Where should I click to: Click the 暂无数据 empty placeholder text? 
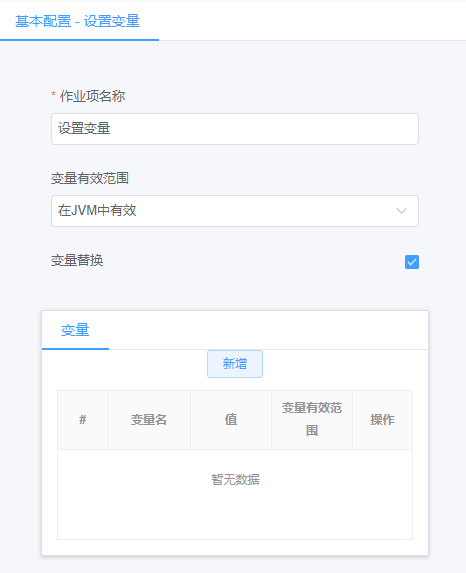click(x=235, y=479)
